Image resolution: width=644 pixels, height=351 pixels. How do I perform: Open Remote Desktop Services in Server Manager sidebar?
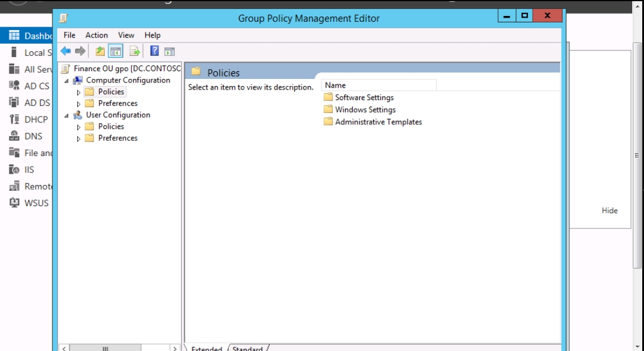(x=26, y=186)
